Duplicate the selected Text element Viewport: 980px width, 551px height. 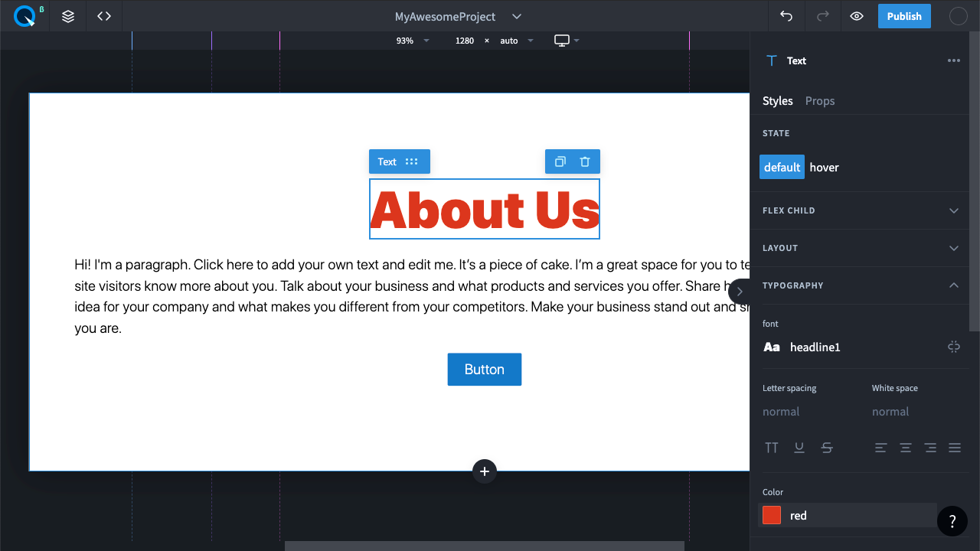point(560,161)
